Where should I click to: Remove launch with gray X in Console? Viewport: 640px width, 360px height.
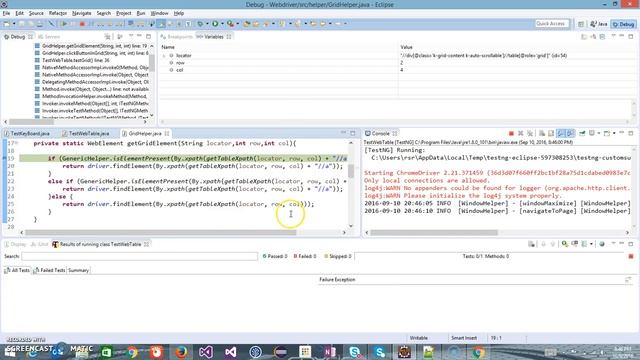[x=520, y=133]
